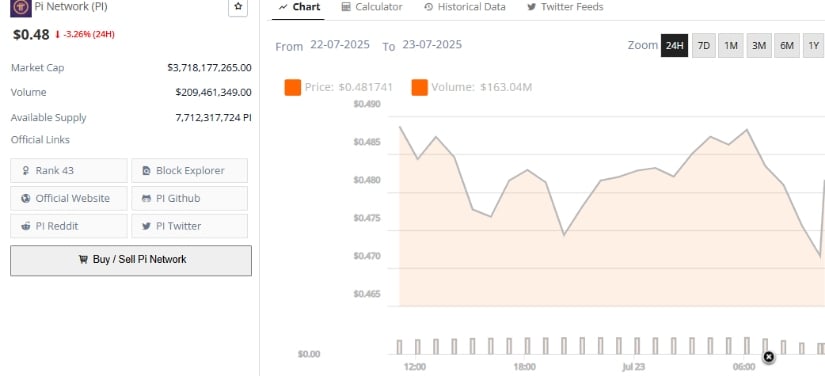
Task: Dismiss the black circular X icon
Action: coord(768,357)
